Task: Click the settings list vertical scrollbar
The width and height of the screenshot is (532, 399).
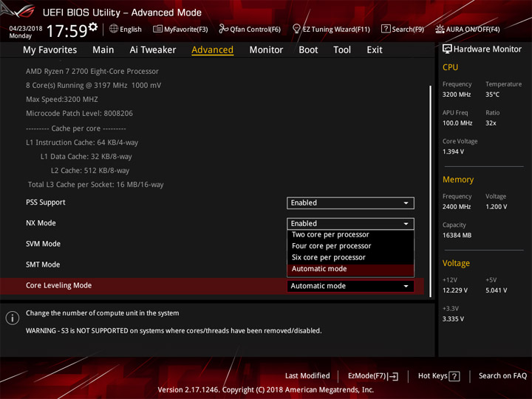Action: [x=431, y=191]
